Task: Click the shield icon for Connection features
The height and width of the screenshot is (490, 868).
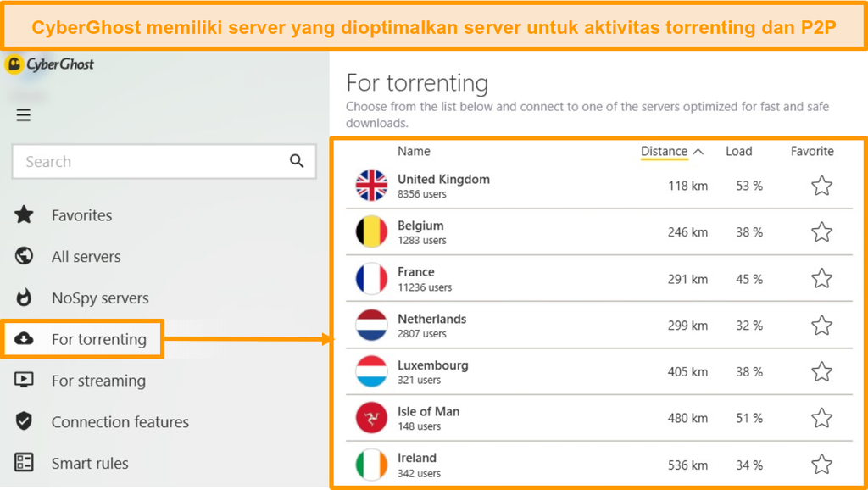Action: point(24,421)
